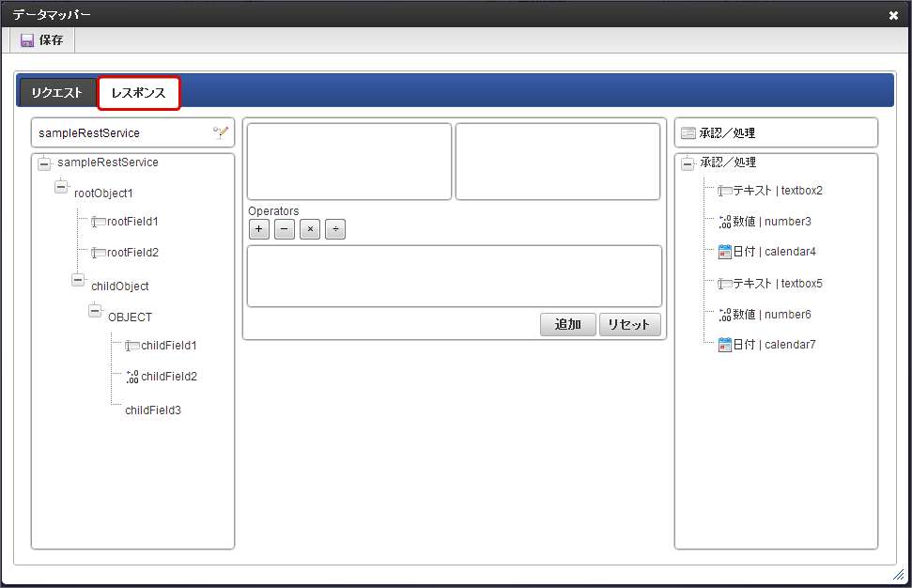The width and height of the screenshot is (912, 588).
Task: Click the text icon of textbox2
Action: pyautogui.click(x=725, y=191)
